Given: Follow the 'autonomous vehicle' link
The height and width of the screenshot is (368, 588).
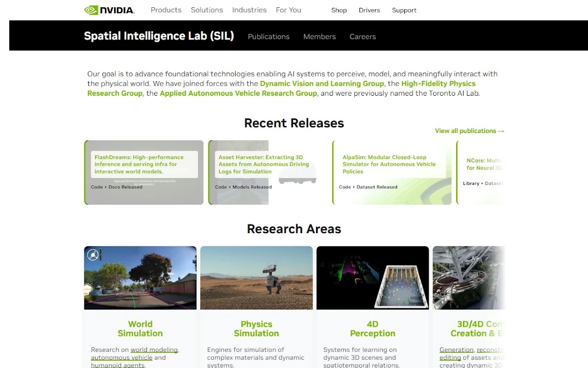Looking at the screenshot, I should (x=122, y=358).
